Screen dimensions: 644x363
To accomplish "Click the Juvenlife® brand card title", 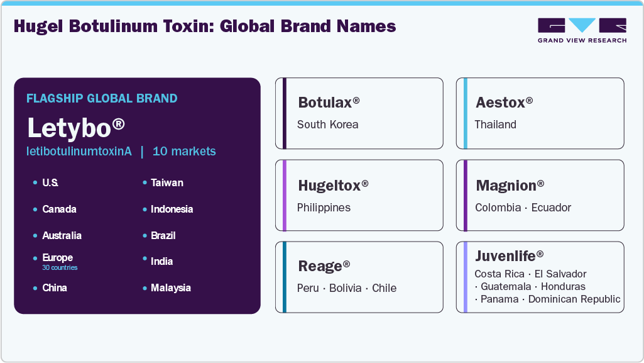I will point(510,256).
